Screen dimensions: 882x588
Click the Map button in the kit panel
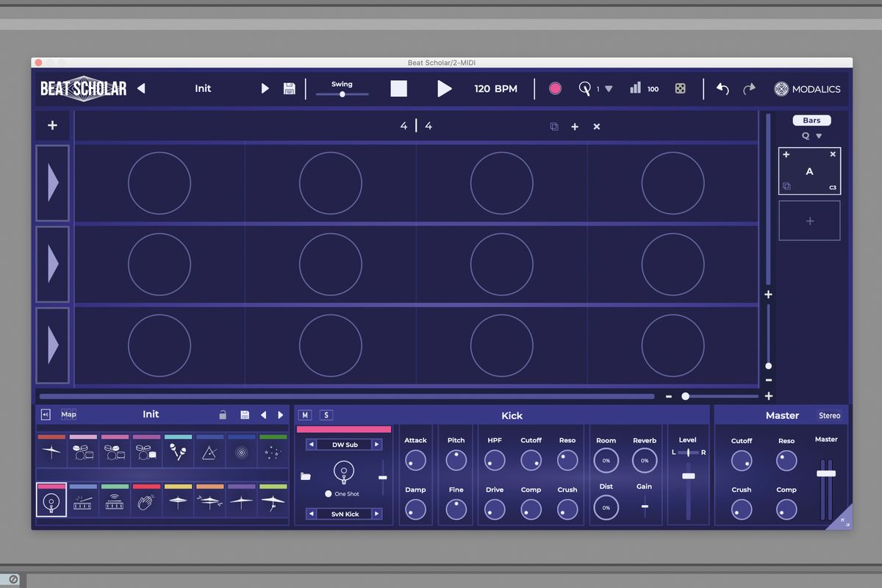point(68,414)
